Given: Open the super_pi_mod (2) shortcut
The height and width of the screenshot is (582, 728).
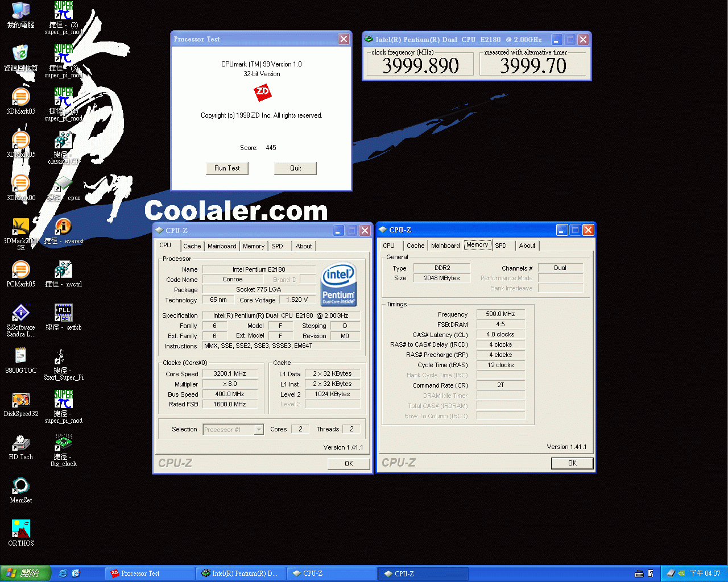Looking at the screenshot, I should click(64, 19).
